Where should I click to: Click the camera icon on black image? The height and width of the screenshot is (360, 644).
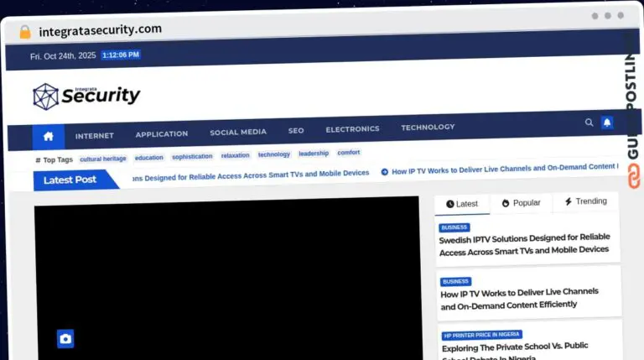[65, 339]
